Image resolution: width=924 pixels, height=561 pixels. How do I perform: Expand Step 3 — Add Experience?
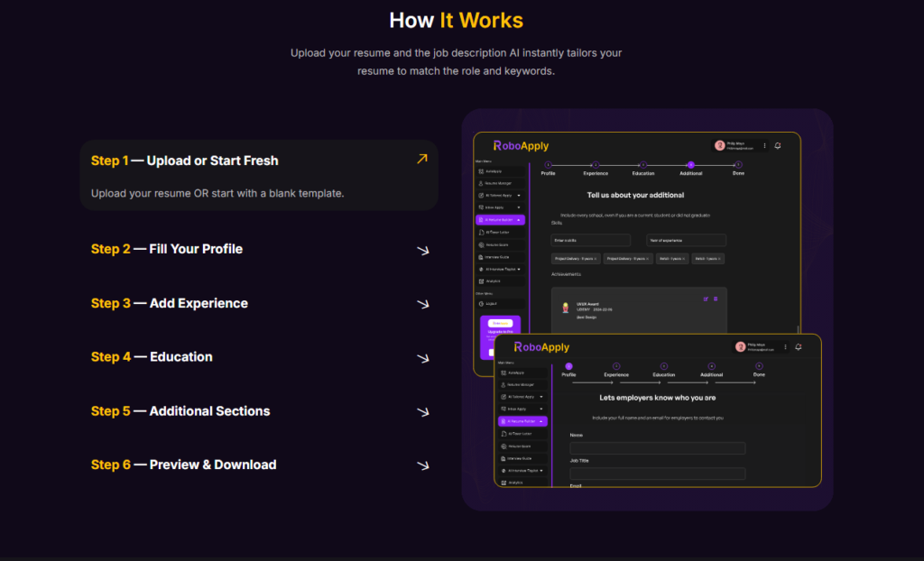[421, 304]
